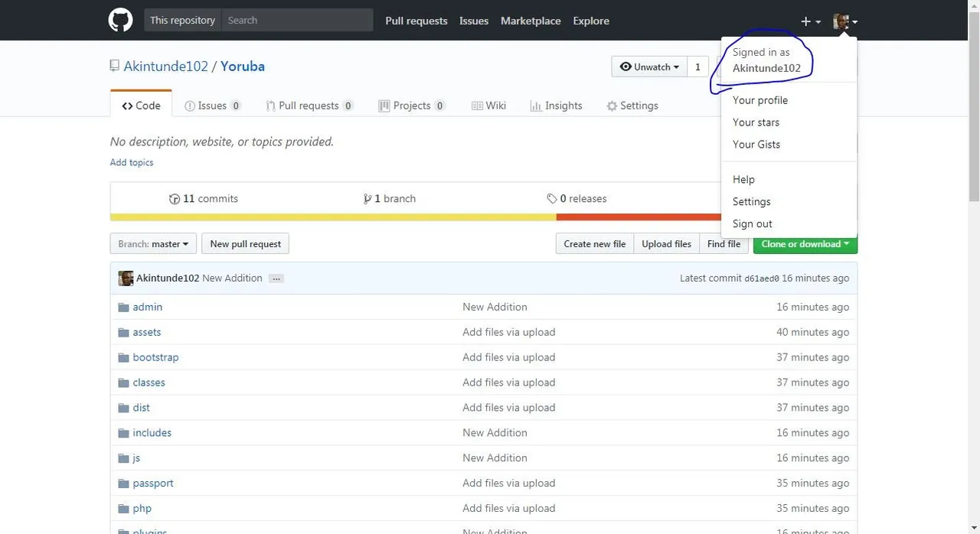Open the plus create-new dropdown
Viewport: 980px width, 534px height.
[811, 21]
